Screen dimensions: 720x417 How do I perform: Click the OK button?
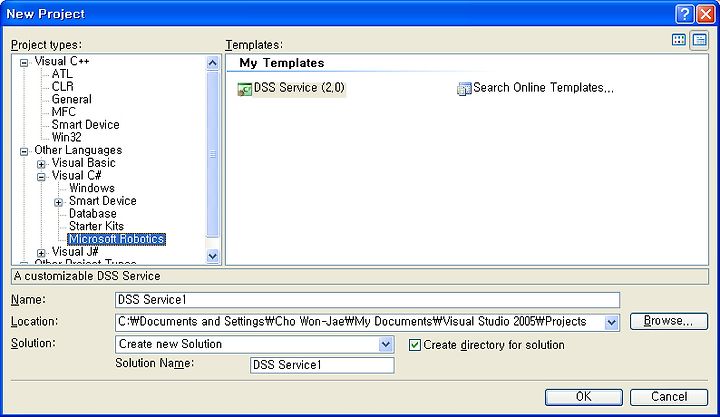coord(584,397)
